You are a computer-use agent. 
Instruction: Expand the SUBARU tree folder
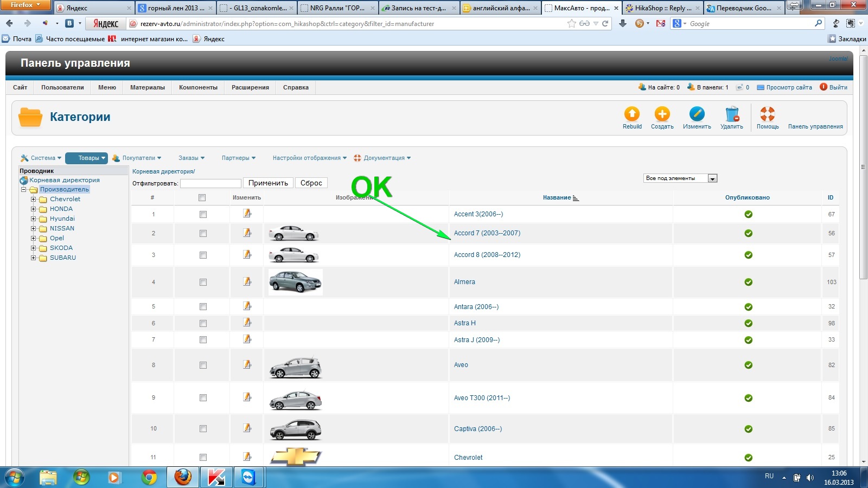pos(33,258)
